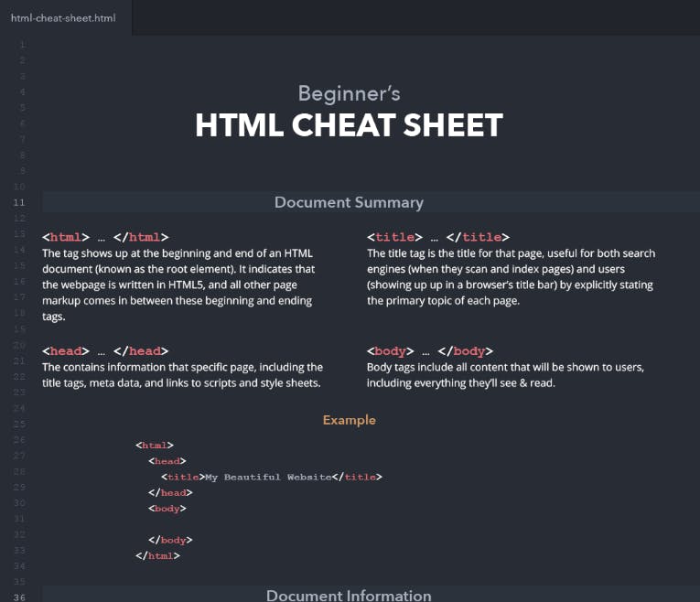
Task: Click text 'The title tag is the title'
Action: [421, 253]
